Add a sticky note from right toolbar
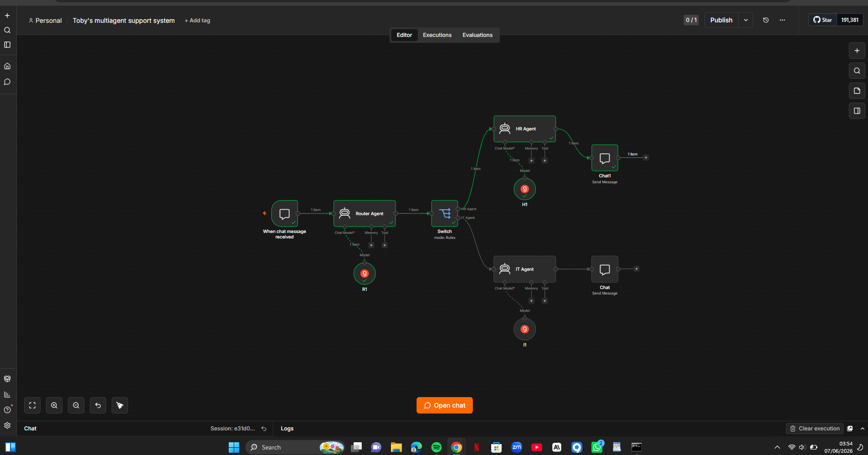 [x=857, y=91]
